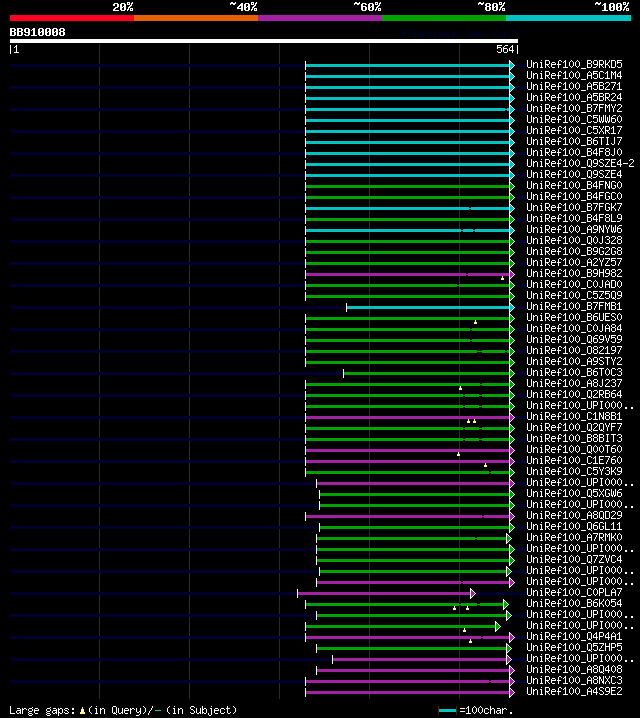Click the UniRef100_C0JAD0 label

coord(574,284)
